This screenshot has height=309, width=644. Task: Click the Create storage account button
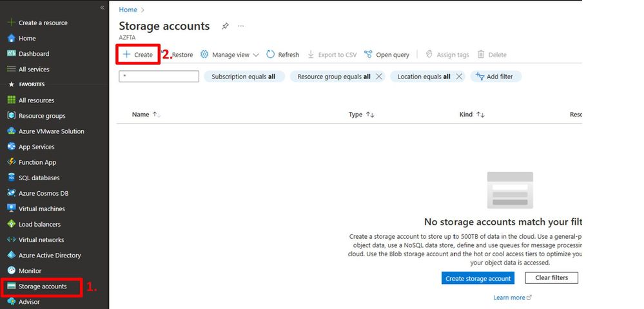coord(478,278)
